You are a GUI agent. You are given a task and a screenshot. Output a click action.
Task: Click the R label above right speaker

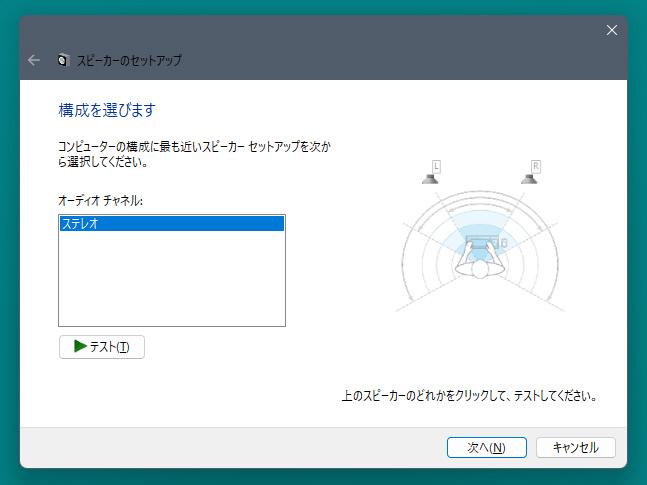click(536, 167)
